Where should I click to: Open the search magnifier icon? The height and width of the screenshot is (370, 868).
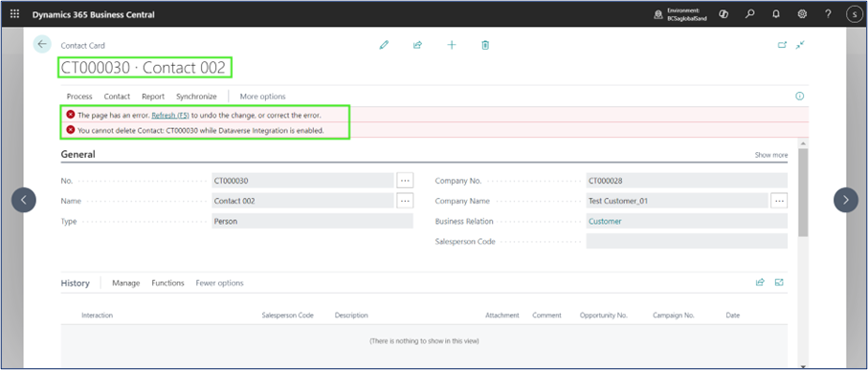tap(749, 13)
